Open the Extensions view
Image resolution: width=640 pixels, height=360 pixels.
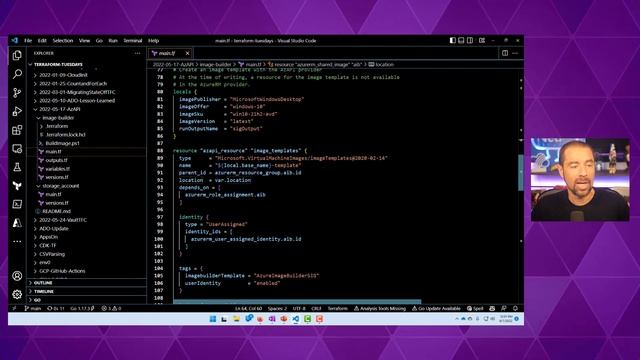[x=17, y=130]
